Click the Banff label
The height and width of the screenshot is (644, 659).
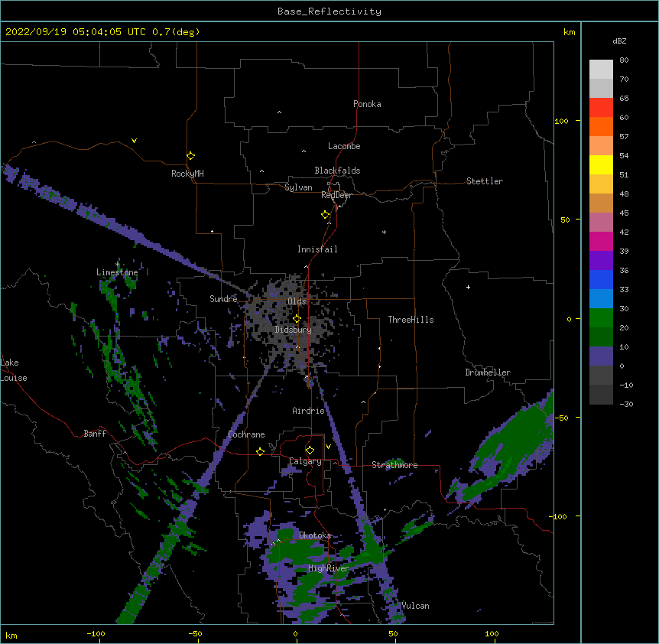point(95,434)
